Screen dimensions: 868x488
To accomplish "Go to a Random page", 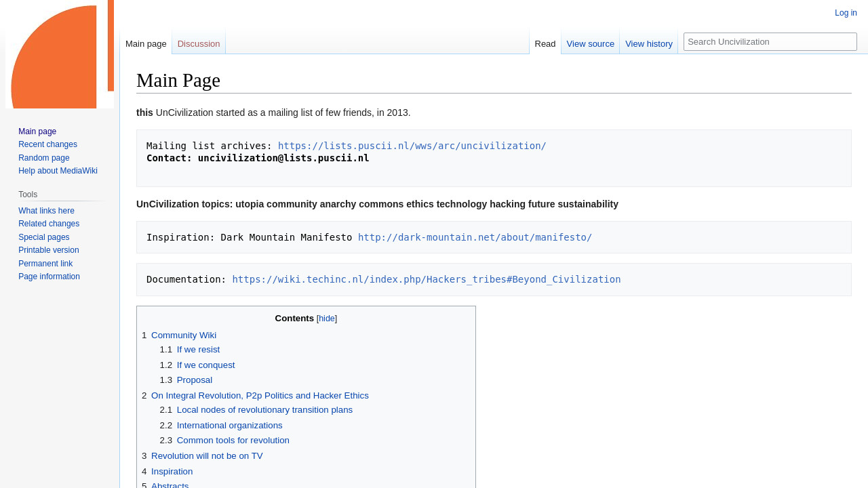I will 43,158.
